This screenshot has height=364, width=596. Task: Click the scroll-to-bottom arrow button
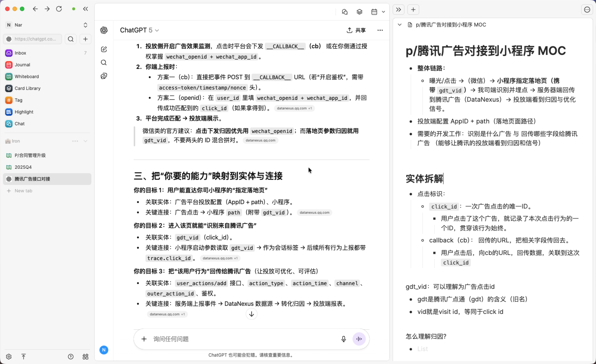click(252, 314)
